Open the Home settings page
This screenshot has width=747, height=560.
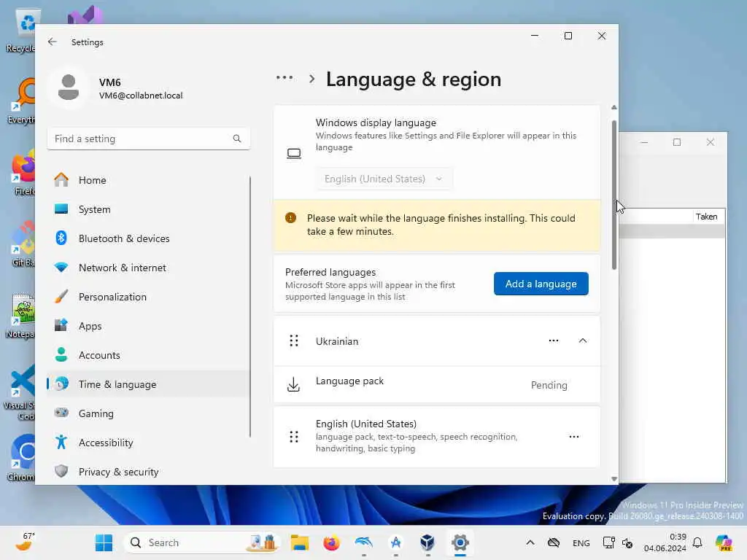[149, 180]
